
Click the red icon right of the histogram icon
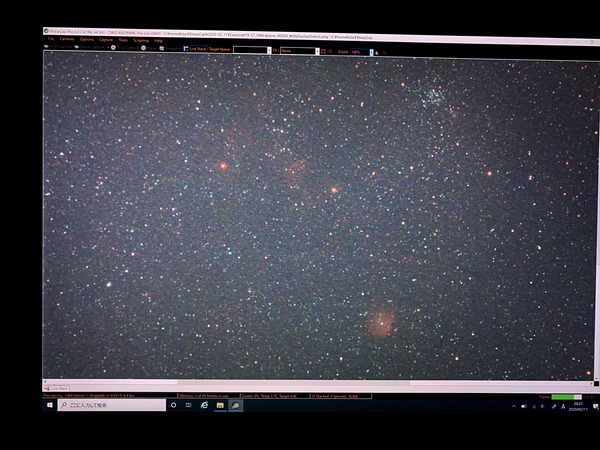coord(384,52)
